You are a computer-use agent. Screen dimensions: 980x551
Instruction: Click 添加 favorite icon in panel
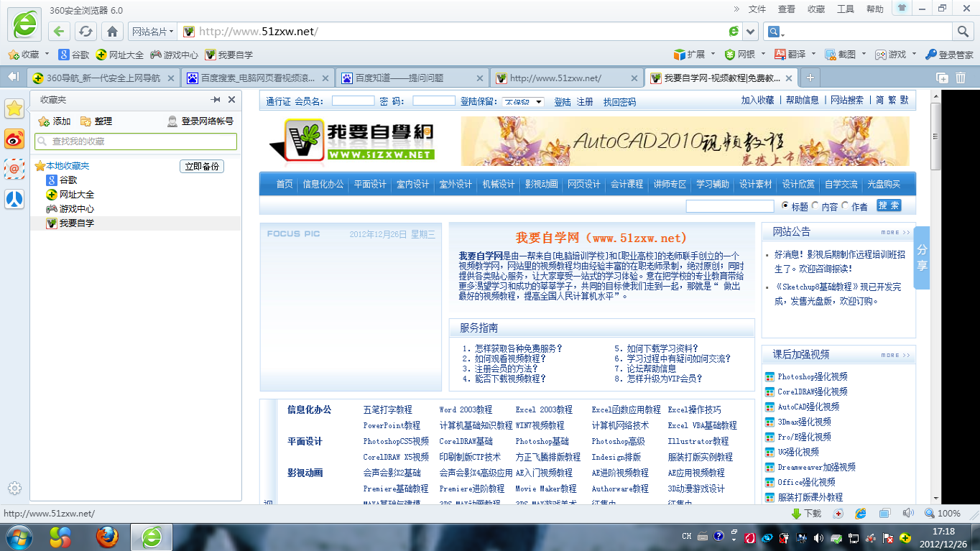pyautogui.click(x=55, y=121)
